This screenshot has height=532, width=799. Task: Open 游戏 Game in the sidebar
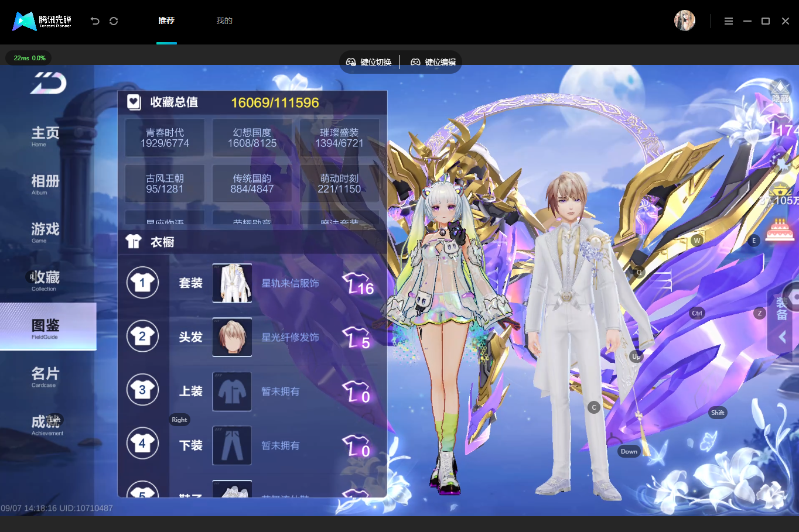tap(46, 232)
